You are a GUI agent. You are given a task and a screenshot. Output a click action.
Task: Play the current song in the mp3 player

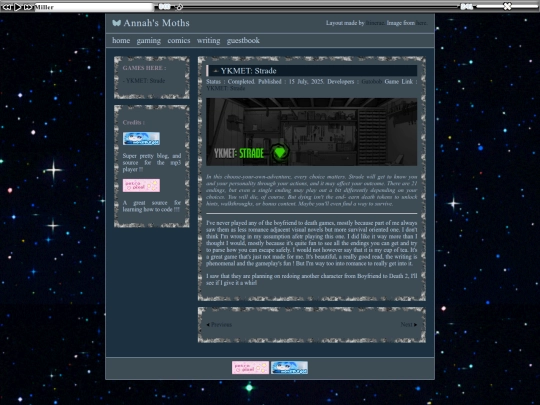(x=18, y=7)
